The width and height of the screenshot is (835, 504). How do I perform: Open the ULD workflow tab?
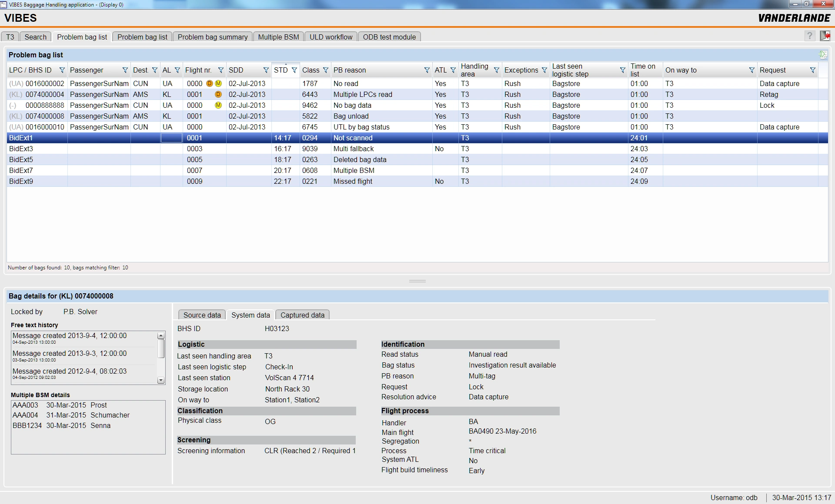332,37
